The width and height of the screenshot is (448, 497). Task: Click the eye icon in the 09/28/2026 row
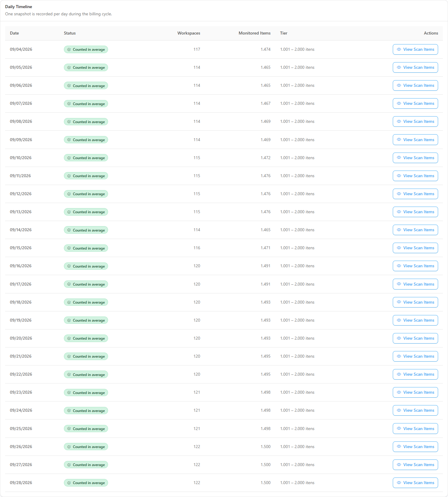point(399,483)
